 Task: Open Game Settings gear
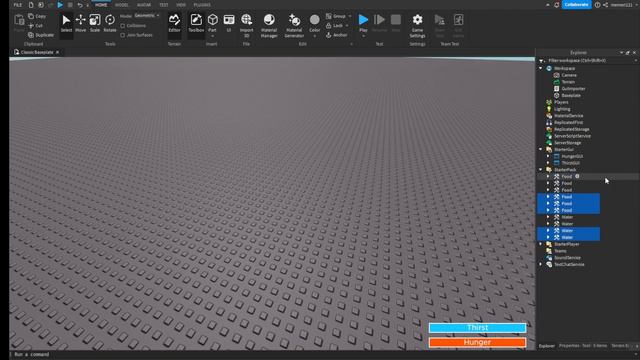(x=418, y=25)
